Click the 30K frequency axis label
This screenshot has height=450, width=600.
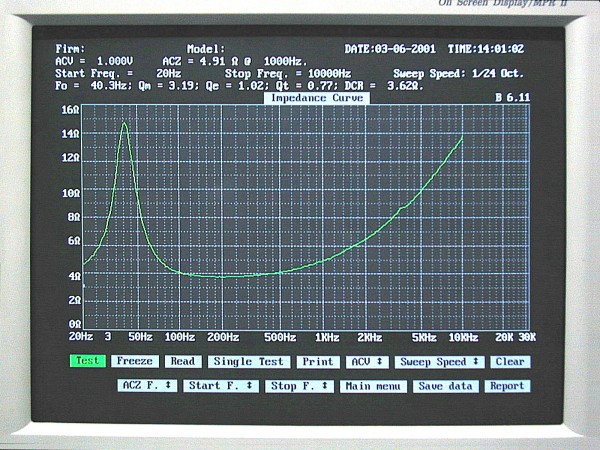click(527, 338)
